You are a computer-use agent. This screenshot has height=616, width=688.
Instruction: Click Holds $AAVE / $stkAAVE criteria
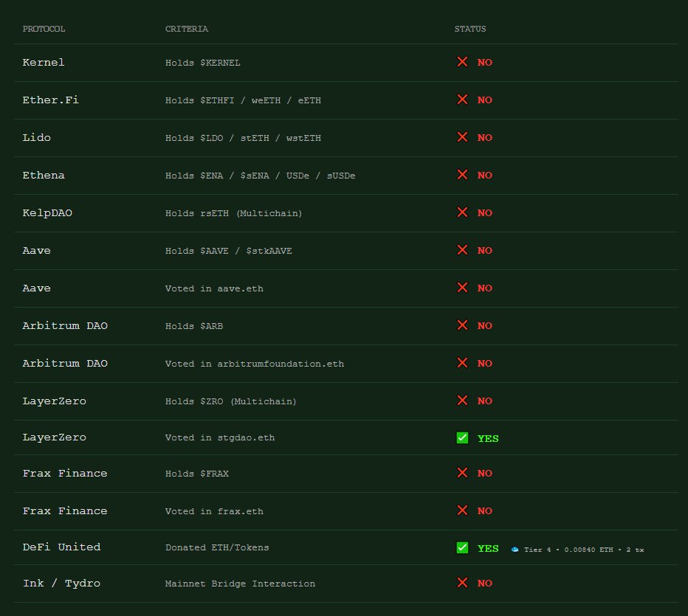[x=229, y=252]
